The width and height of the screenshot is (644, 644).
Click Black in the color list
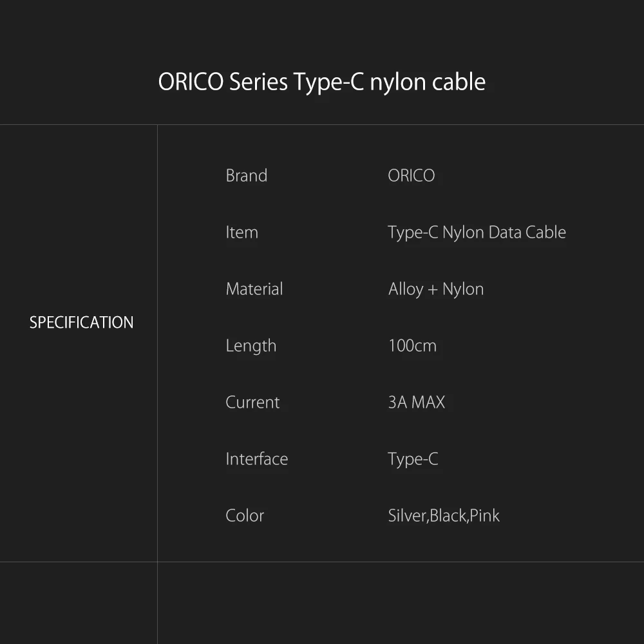448,516
